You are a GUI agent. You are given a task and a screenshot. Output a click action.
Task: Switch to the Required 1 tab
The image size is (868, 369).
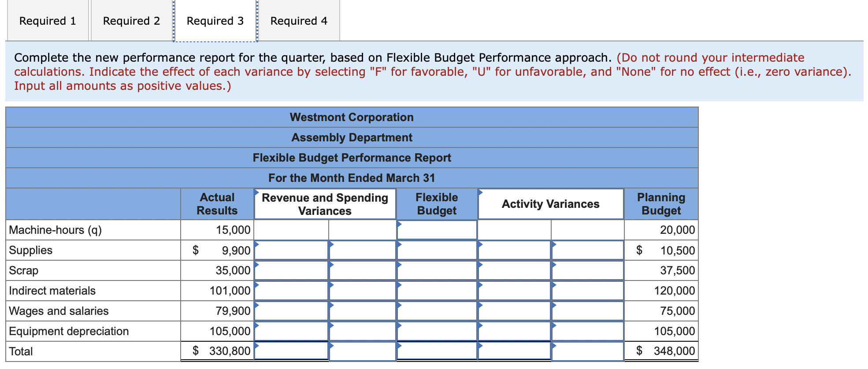(x=47, y=20)
